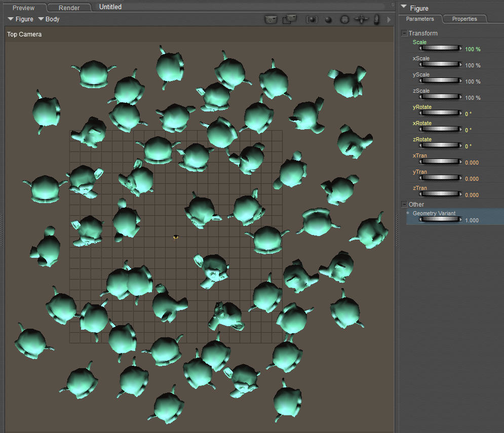Click the hand icon in preview toolbar
504x433 pixels.
[x=376, y=19]
